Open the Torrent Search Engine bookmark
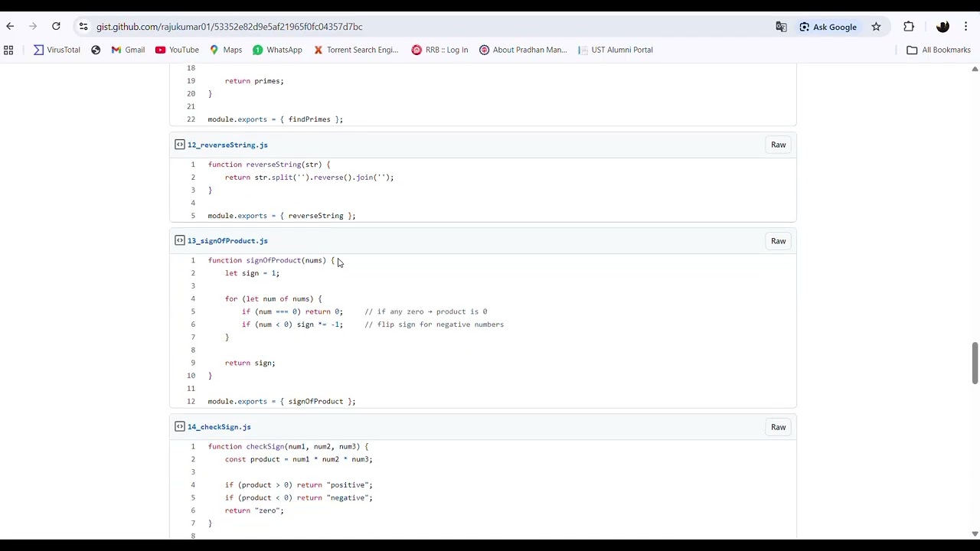 pyautogui.click(x=356, y=50)
